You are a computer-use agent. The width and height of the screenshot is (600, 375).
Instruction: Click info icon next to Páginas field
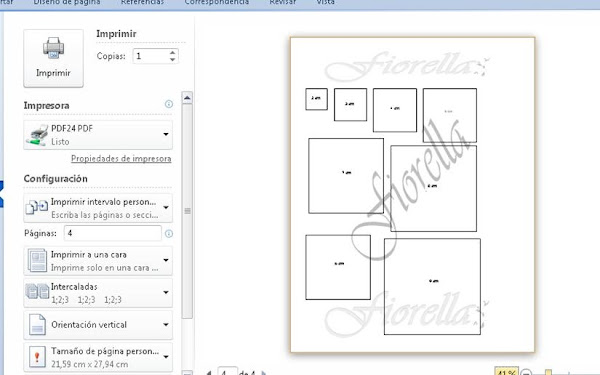169,233
